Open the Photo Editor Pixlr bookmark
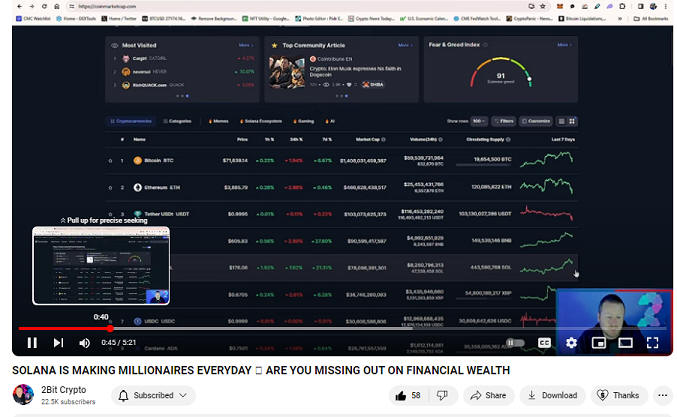This screenshot has width=677, height=417. click(319, 19)
